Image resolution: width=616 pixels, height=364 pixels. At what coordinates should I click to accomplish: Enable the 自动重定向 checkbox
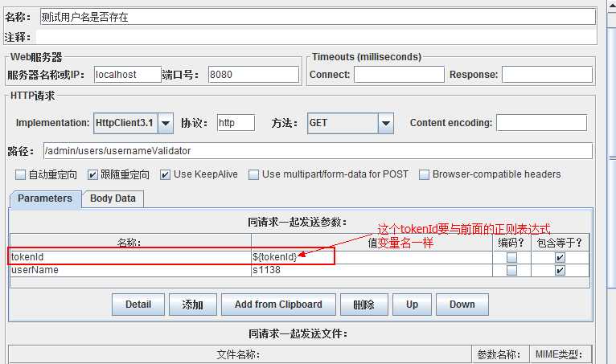[x=20, y=174]
